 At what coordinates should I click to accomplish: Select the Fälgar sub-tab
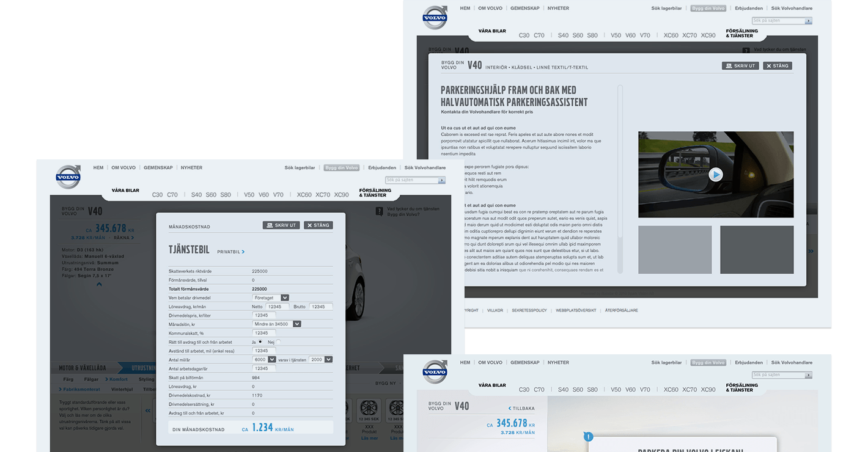click(x=91, y=379)
